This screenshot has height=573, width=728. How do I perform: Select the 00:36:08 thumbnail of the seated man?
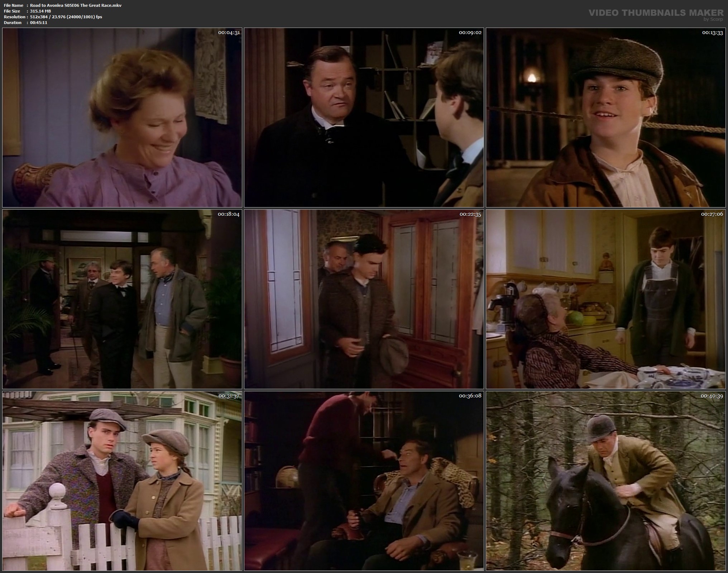364,481
